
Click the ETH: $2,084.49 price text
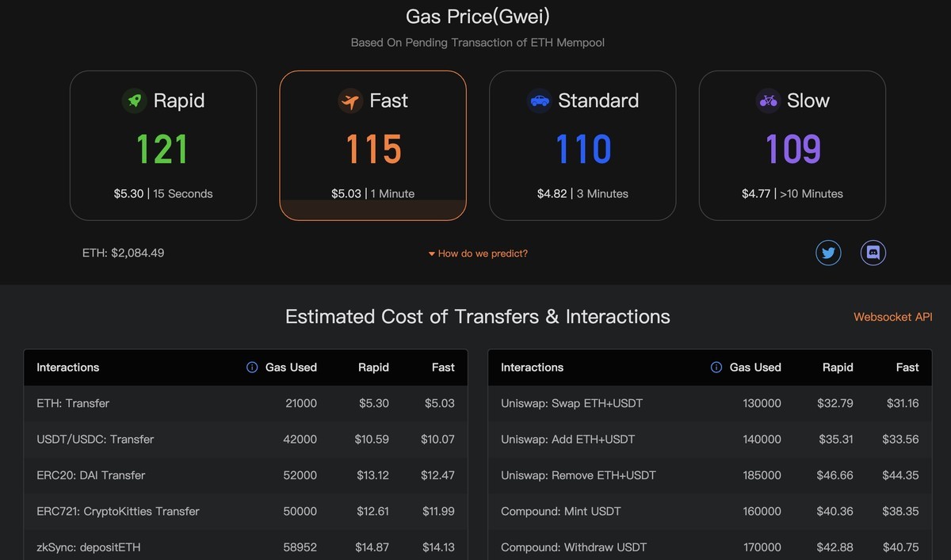124,253
